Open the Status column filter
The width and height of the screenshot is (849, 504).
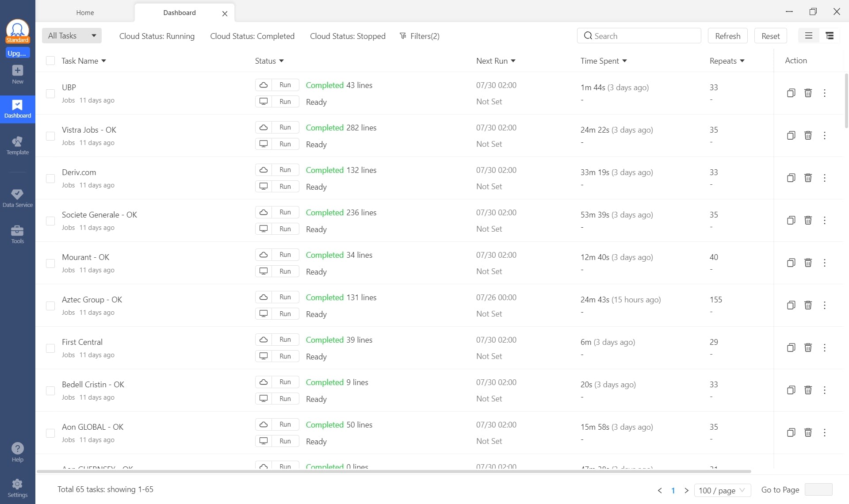pos(269,61)
